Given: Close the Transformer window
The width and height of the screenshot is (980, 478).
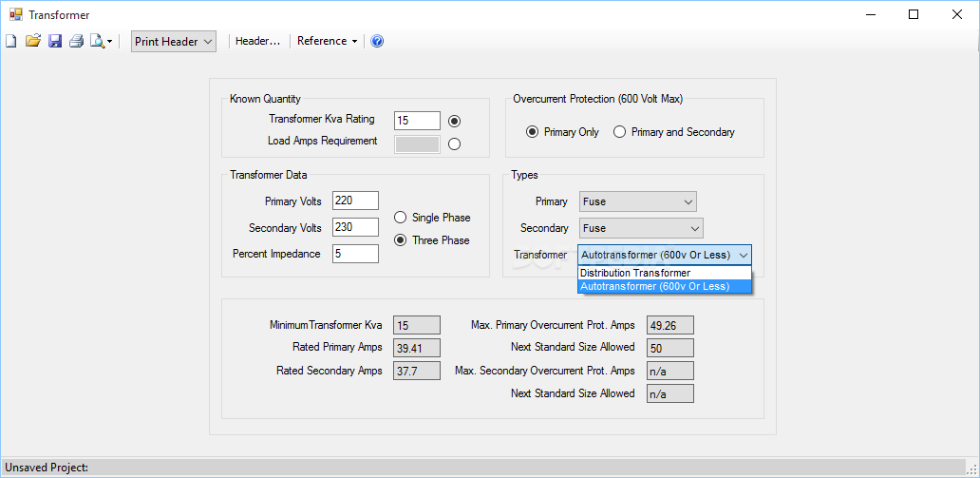Looking at the screenshot, I should pyautogui.click(x=957, y=14).
